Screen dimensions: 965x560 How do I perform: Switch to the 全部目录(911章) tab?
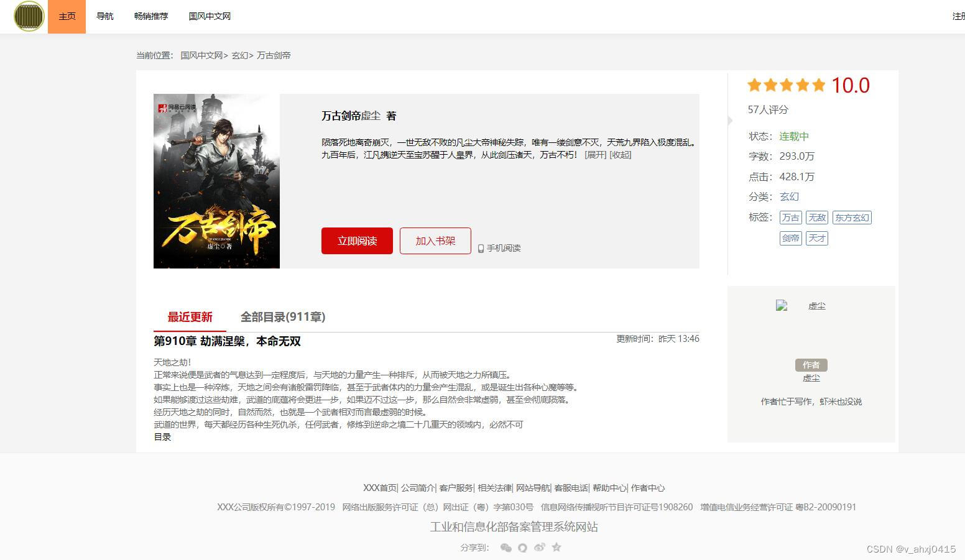tap(283, 317)
